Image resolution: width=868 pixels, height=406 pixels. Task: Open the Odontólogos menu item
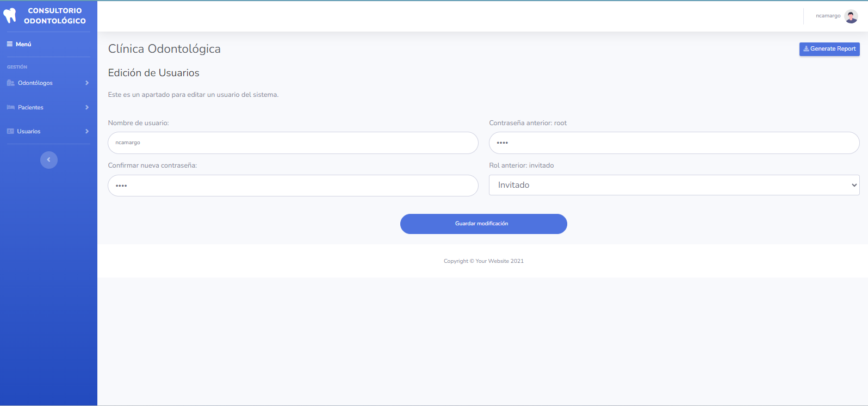pos(48,83)
